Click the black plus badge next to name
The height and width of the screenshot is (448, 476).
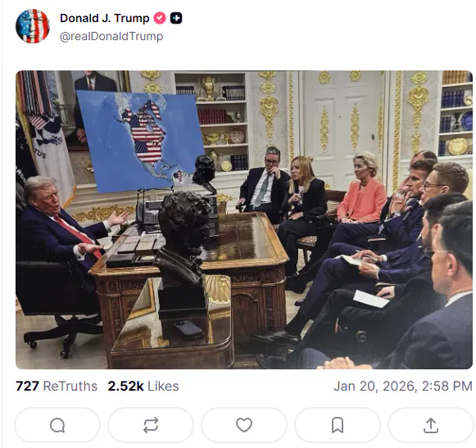point(176,18)
